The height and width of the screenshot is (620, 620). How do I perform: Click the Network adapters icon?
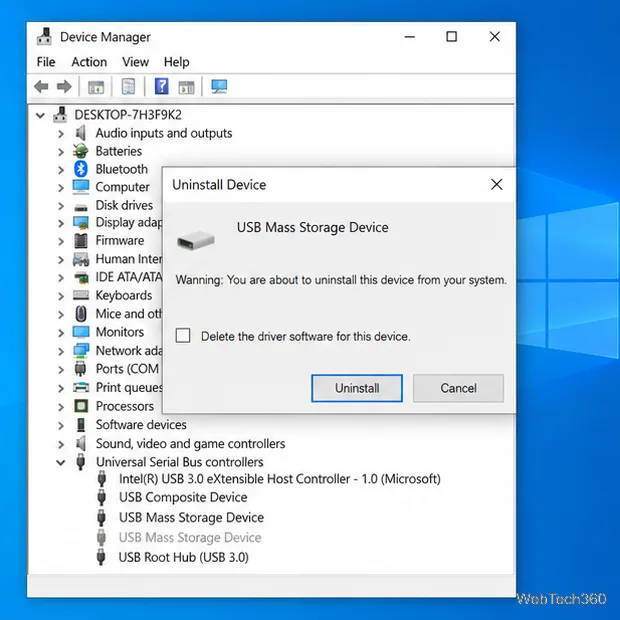[x=81, y=350]
